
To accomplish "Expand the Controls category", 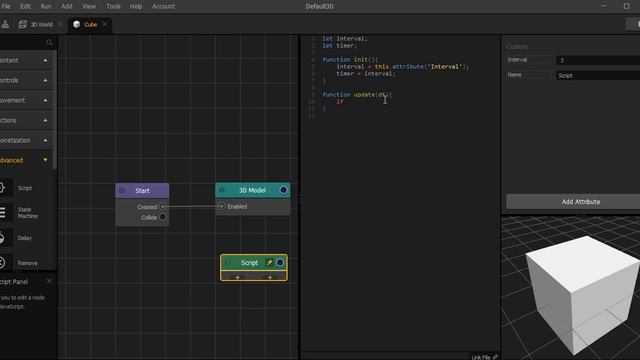I will pos(26,80).
